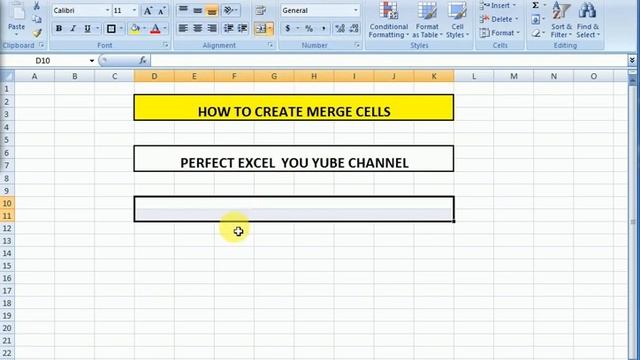Center text horizontally icon

(x=198, y=28)
